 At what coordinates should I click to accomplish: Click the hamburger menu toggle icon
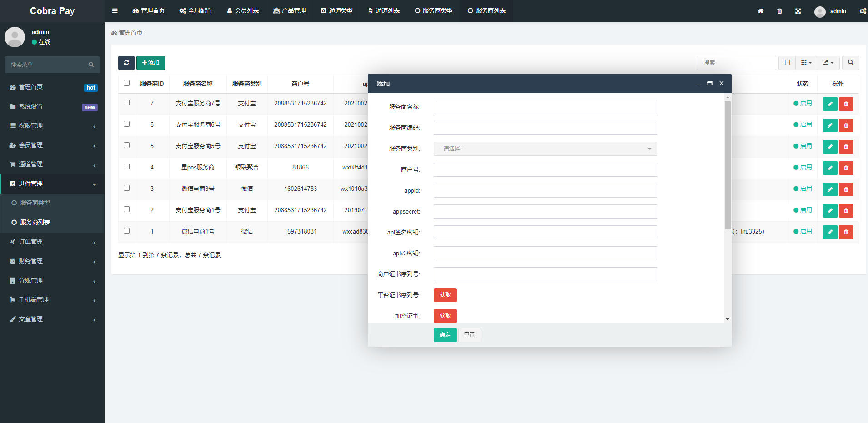pyautogui.click(x=115, y=10)
